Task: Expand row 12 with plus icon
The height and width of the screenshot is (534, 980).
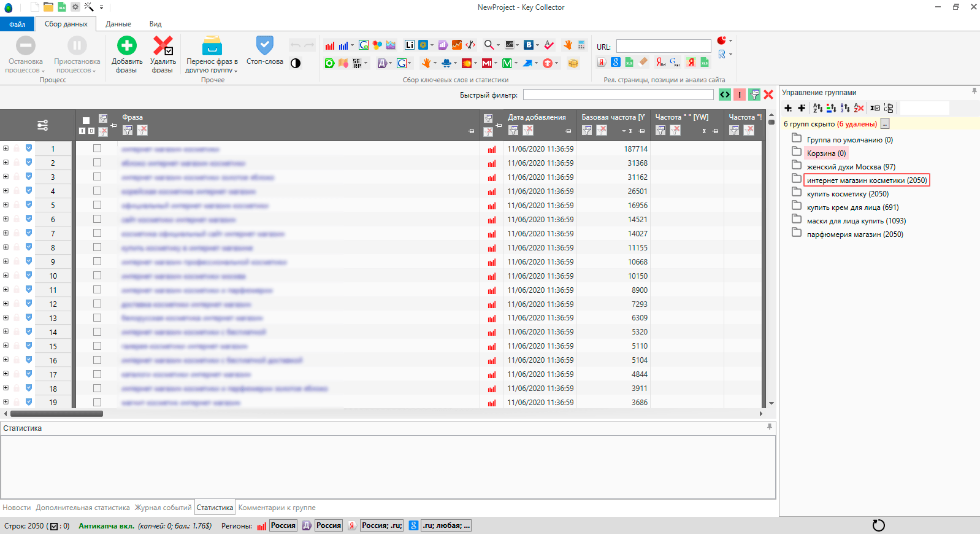Action: [6, 304]
